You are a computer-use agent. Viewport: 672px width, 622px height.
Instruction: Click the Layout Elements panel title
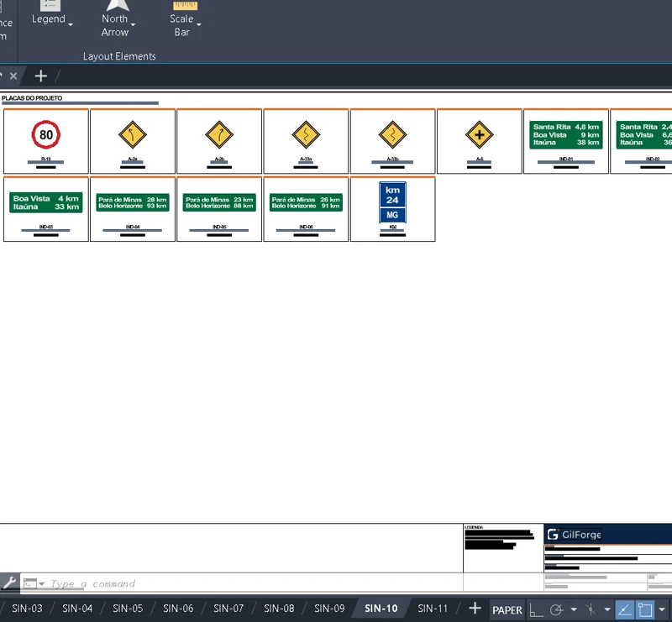tap(119, 56)
